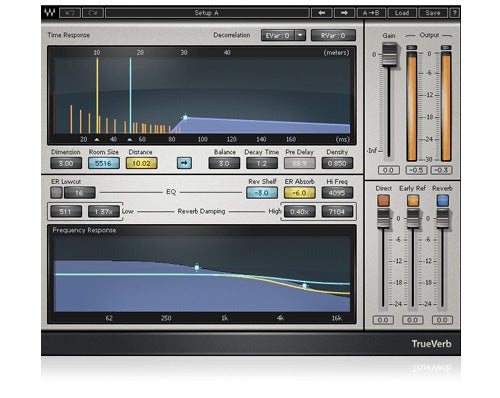Select the Room Size value box
Screen dimensions: 500x398
point(104,163)
